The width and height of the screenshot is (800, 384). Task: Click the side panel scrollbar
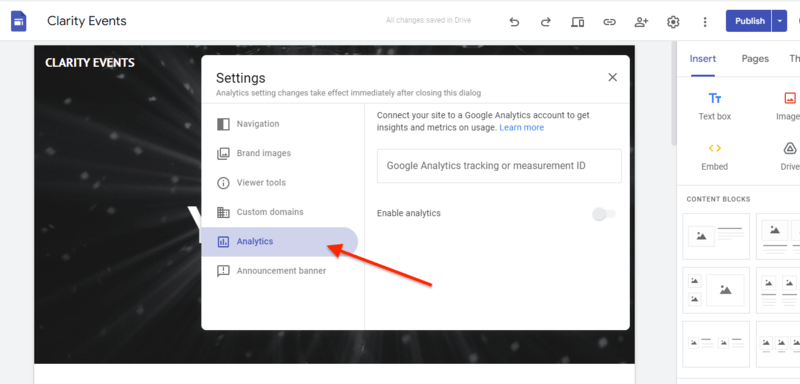point(674,92)
